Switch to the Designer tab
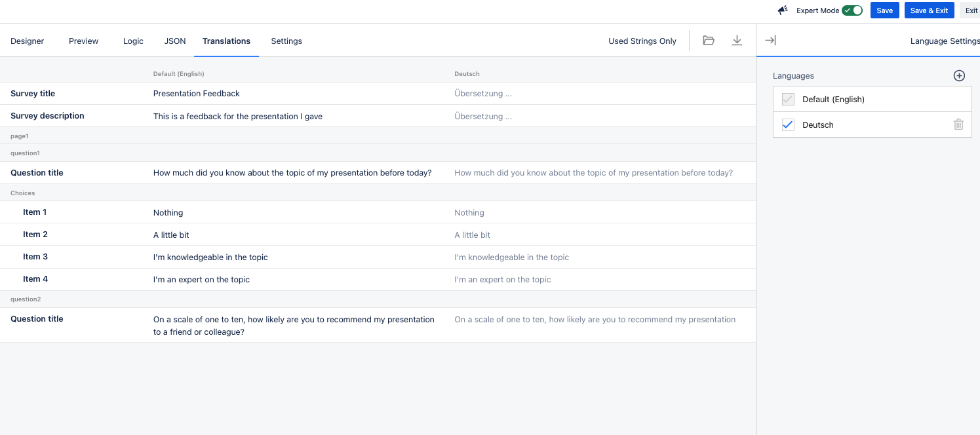Image resolution: width=980 pixels, height=435 pixels. pos(28,41)
